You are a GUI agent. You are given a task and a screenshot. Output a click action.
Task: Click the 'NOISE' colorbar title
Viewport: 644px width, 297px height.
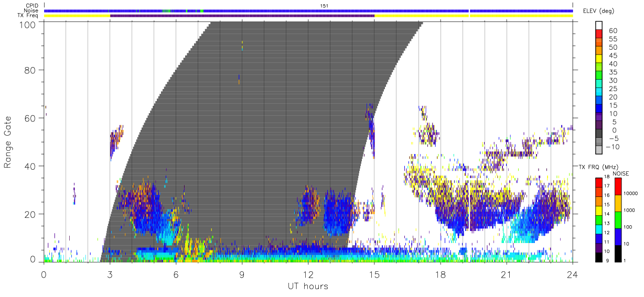pos(620,173)
